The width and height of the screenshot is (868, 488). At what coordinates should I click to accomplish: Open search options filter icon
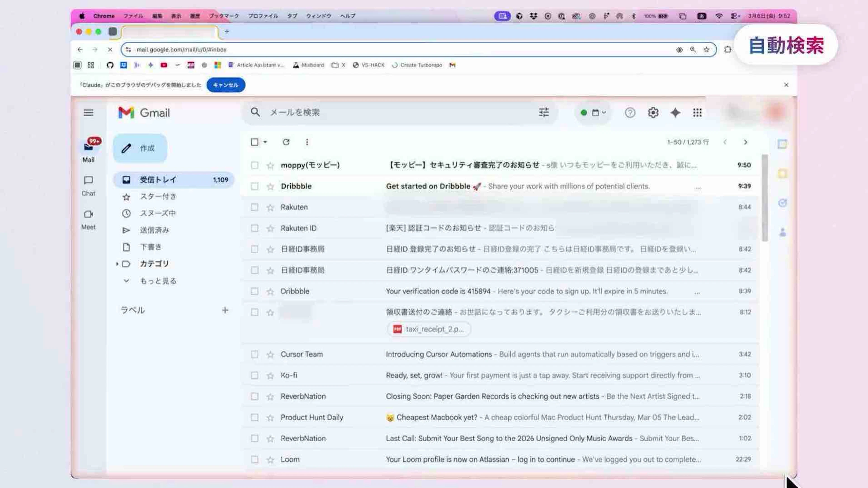(543, 113)
